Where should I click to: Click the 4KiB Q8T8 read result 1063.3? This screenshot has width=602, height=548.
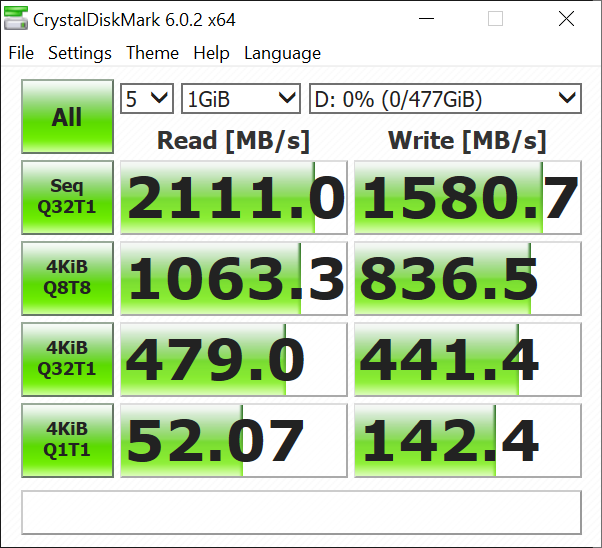pyautogui.click(x=234, y=278)
